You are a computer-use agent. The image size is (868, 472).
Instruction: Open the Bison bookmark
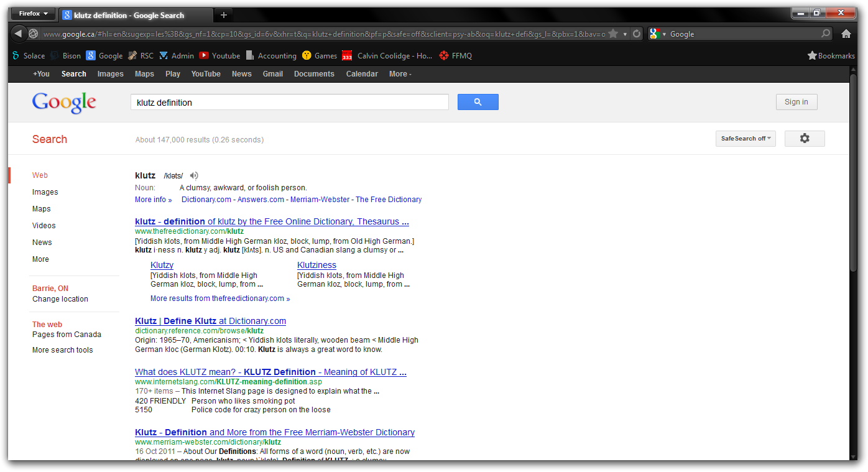[65, 56]
